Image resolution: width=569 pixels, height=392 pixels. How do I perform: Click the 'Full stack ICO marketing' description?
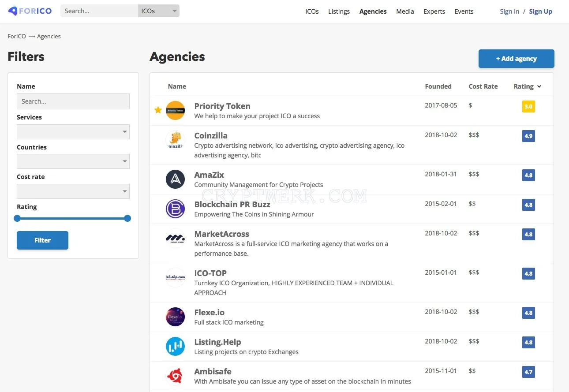(x=229, y=322)
